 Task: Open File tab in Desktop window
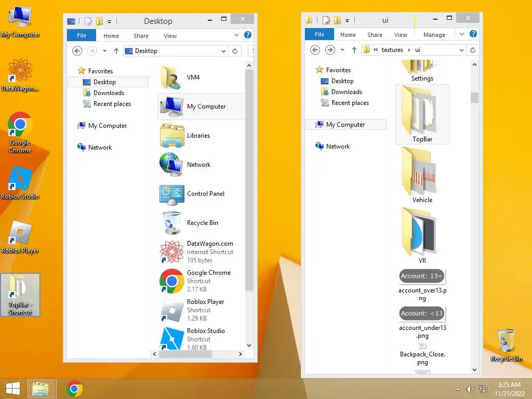(82, 35)
